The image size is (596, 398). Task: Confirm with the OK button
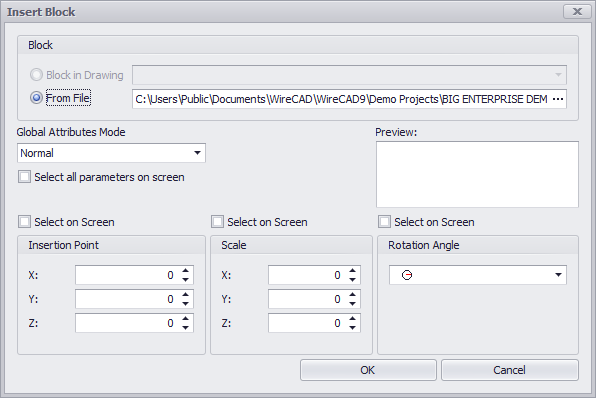coord(368,370)
